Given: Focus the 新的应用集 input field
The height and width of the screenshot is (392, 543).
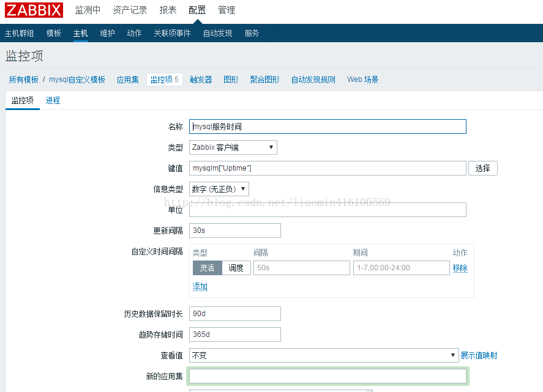Looking at the screenshot, I should pos(328,376).
